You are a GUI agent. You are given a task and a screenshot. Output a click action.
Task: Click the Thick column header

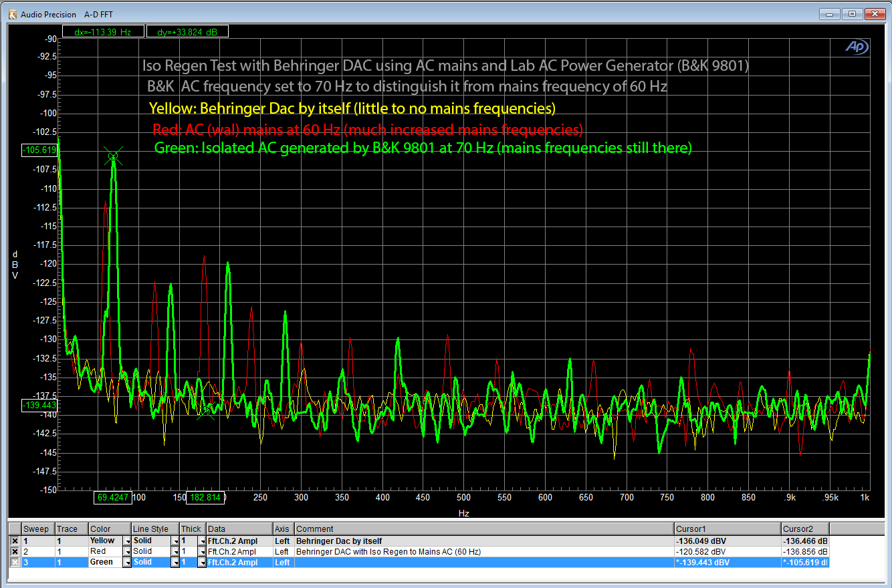tap(193, 529)
